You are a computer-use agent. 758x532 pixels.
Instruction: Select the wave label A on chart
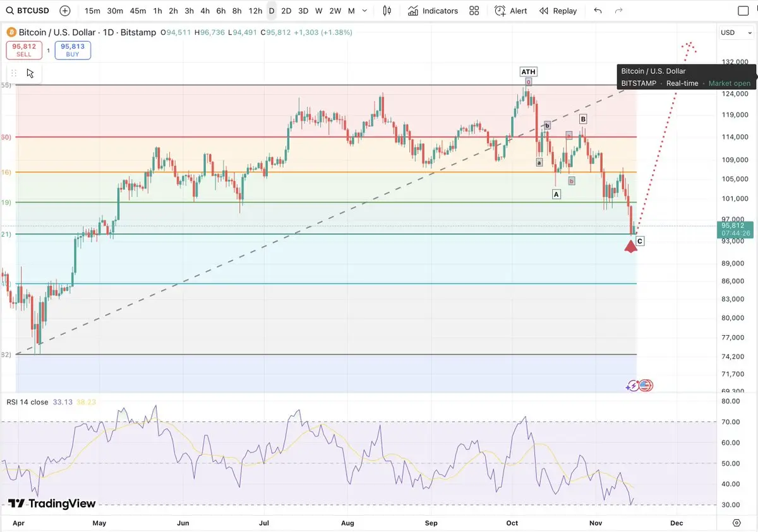[556, 194]
